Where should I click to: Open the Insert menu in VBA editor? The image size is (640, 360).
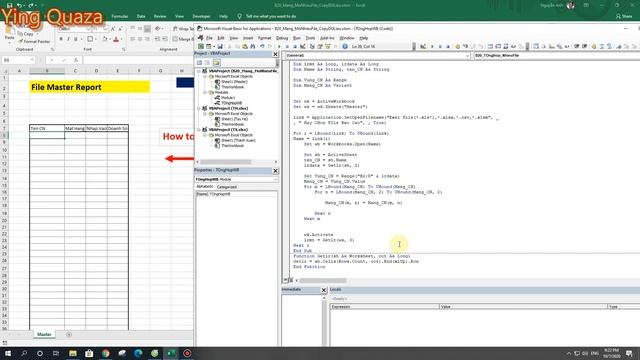point(248,38)
